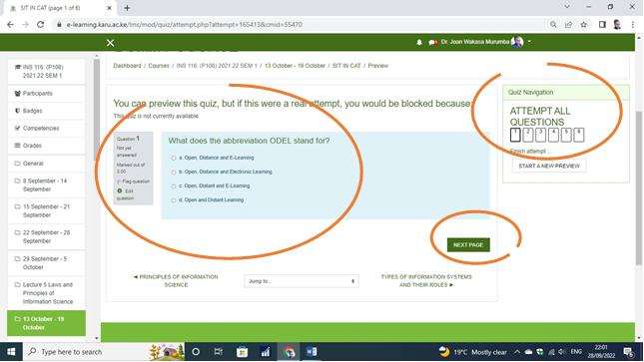Flag question using the flag icon
This screenshot has width=644, height=362.
pyautogui.click(x=119, y=181)
